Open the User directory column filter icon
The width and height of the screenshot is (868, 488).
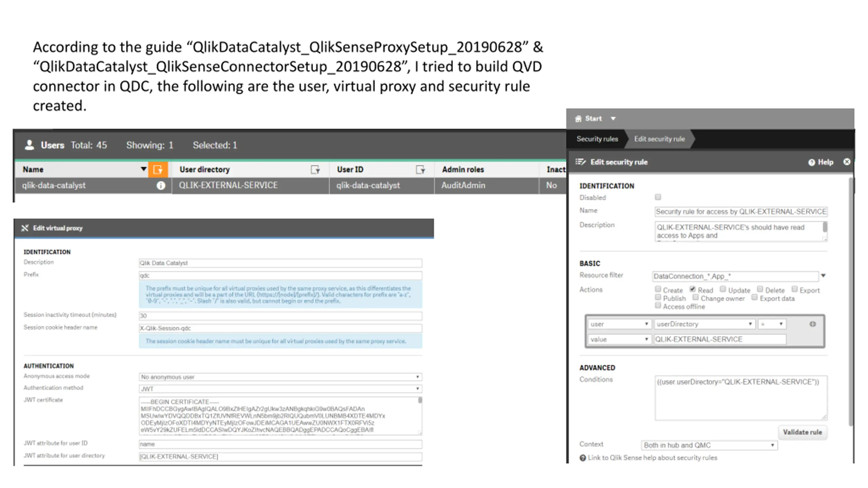(315, 169)
